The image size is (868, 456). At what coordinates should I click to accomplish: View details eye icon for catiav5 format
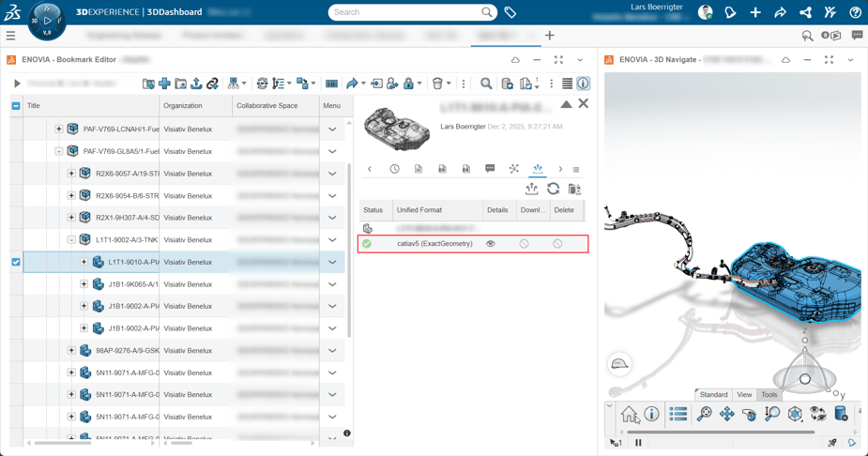tap(491, 244)
